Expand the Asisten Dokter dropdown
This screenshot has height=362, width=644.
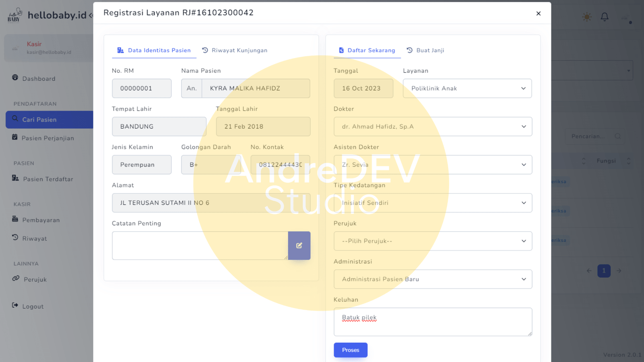point(433,165)
